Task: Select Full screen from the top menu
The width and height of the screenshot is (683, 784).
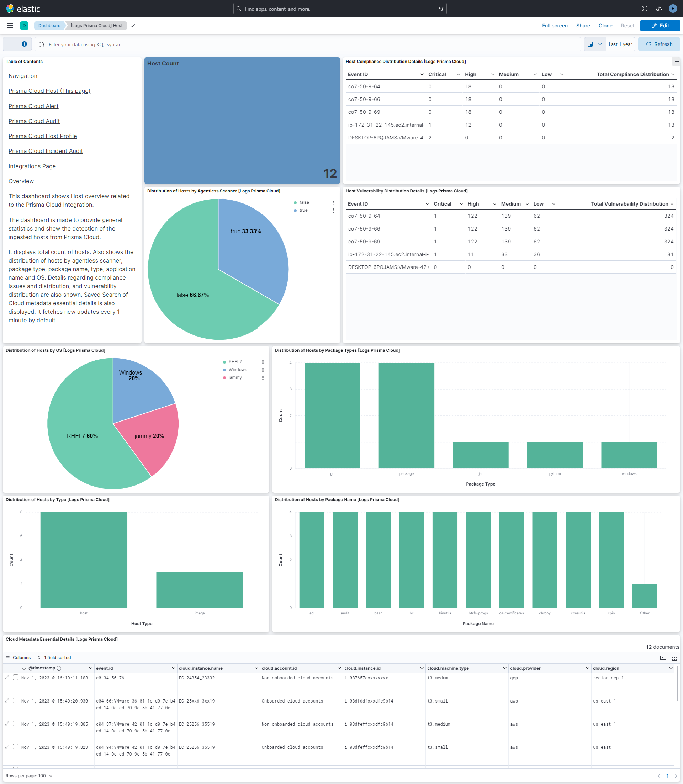Action: click(555, 26)
